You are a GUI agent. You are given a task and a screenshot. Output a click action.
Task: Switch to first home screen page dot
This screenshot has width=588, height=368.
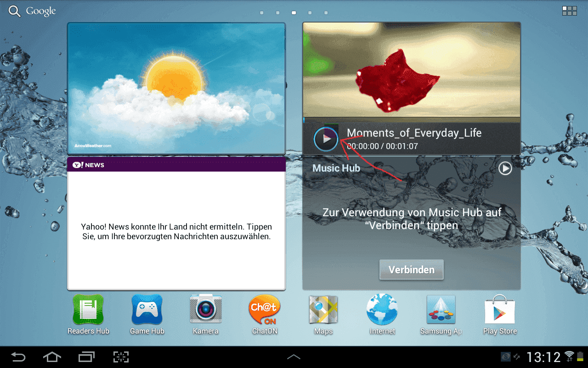pos(261,13)
